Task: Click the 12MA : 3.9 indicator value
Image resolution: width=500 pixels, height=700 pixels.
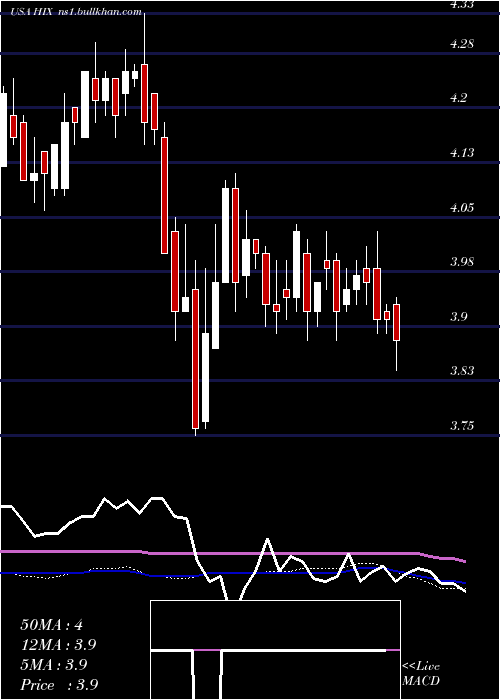Action: (x=58, y=645)
